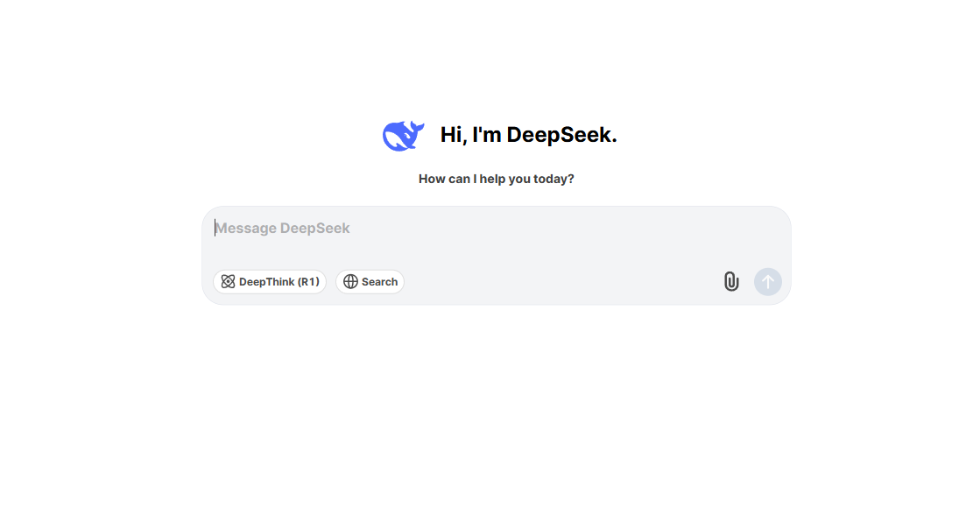
Task: Click the send arrow button
Action: tap(767, 282)
